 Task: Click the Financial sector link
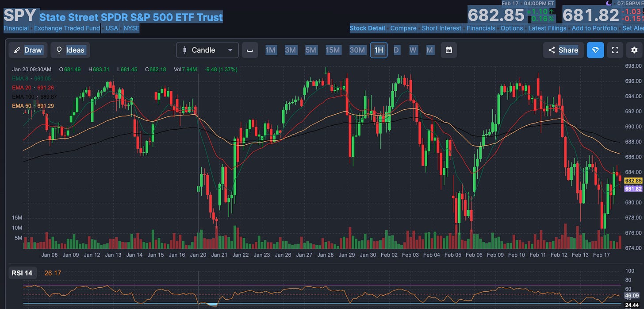click(x=16, y=28)
